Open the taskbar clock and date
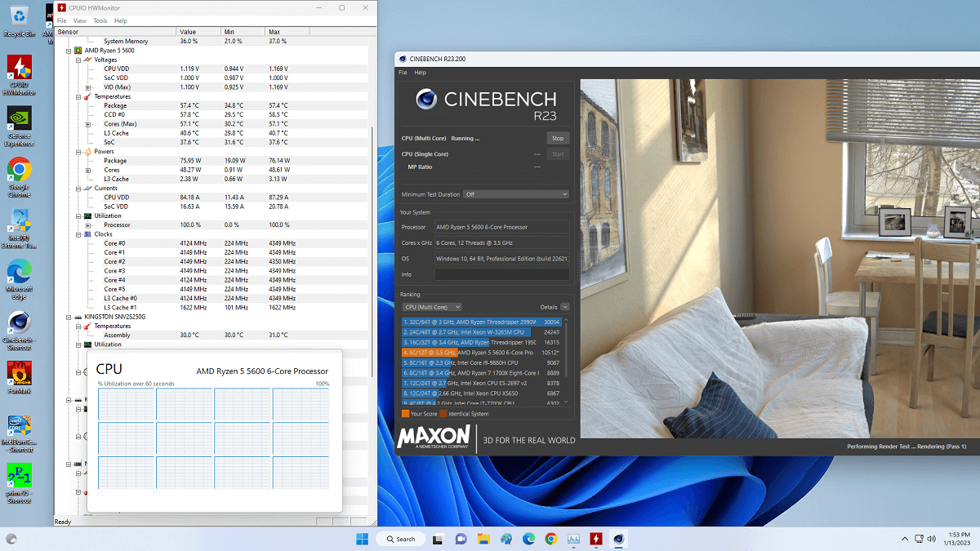The image size is (980, 551). pos(957,539)
